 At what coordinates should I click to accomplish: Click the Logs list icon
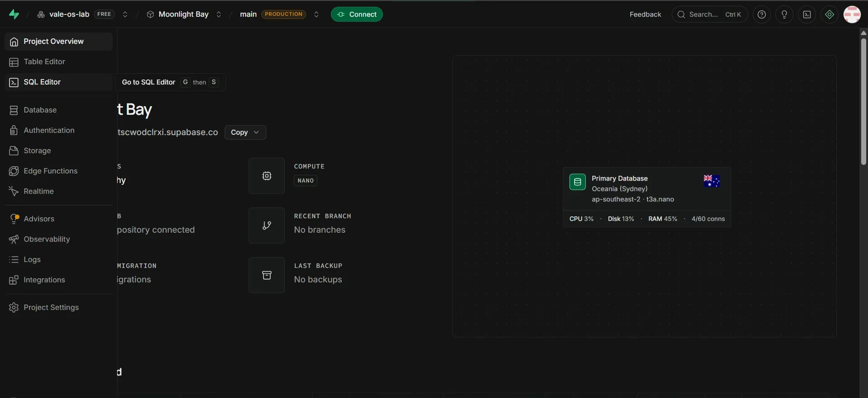click(14, 260)
